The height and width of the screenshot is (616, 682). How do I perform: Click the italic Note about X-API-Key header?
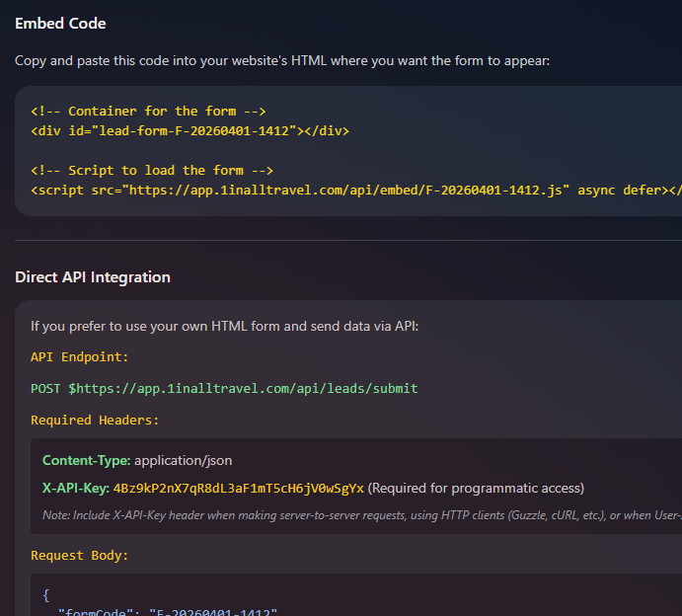click(x=362, y=515)
